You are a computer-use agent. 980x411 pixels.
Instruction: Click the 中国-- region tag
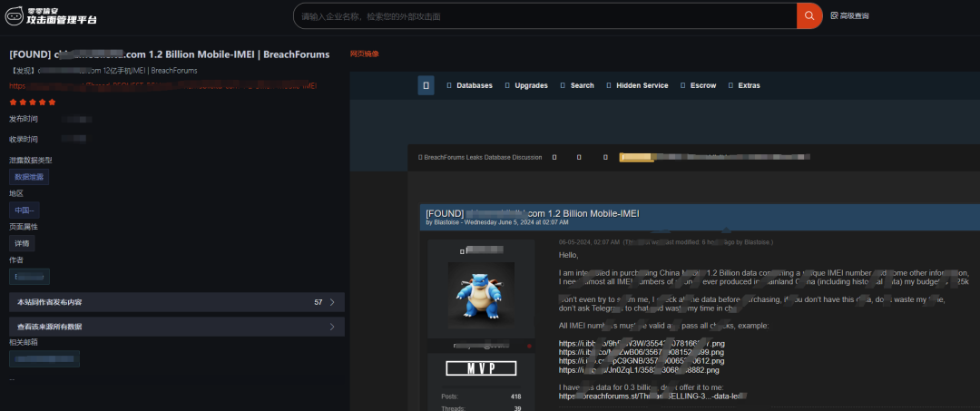(24, 210)
